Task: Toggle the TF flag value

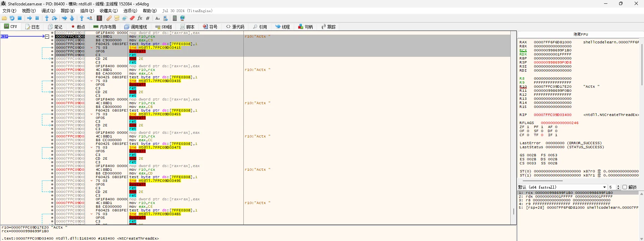Action: [x=542, y=135]
